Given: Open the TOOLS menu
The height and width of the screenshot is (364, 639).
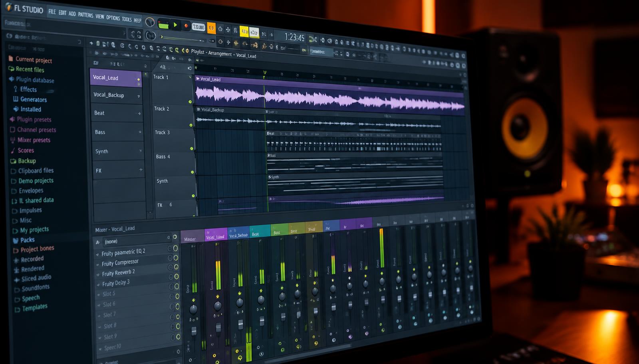Looking at the screenshot, I should [127, 19].
